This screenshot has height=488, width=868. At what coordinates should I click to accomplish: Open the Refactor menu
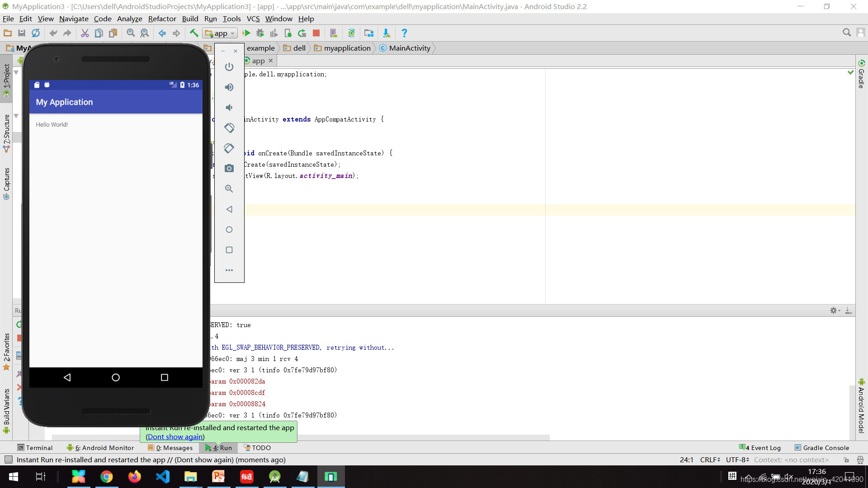click(x=162, y=19)
